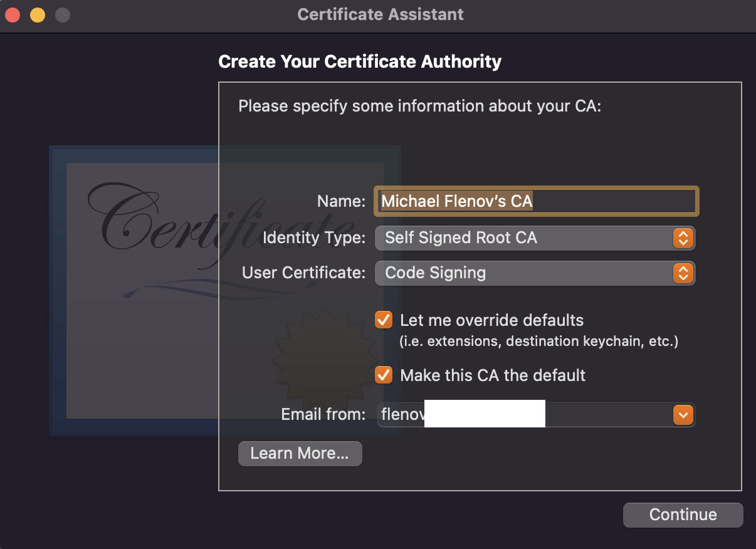Open the User Certificate popup menu
The height and width of the screenshot is (549, 756).
535,273
